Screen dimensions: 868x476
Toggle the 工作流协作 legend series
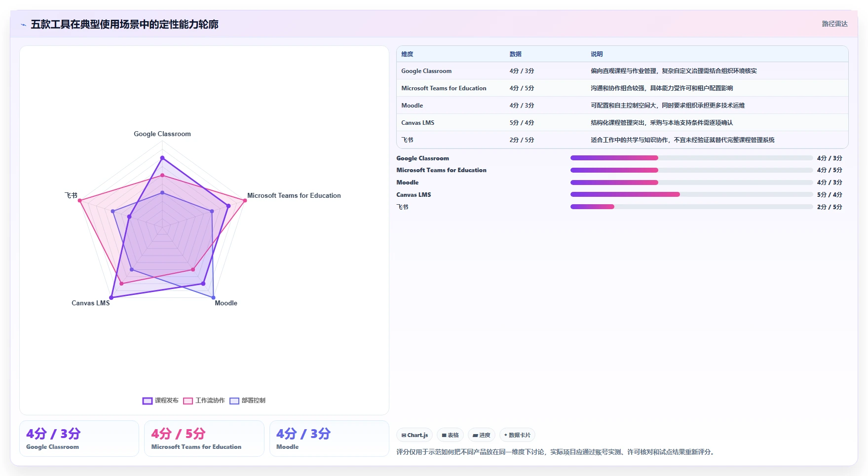pos(204,401)
